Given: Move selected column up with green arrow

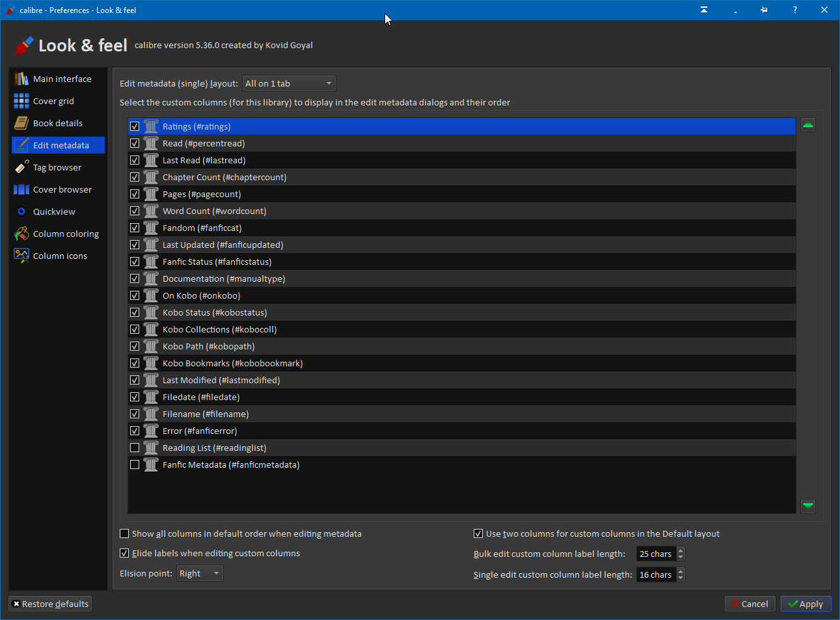Looking at the screenshot, I should point(808,125).
